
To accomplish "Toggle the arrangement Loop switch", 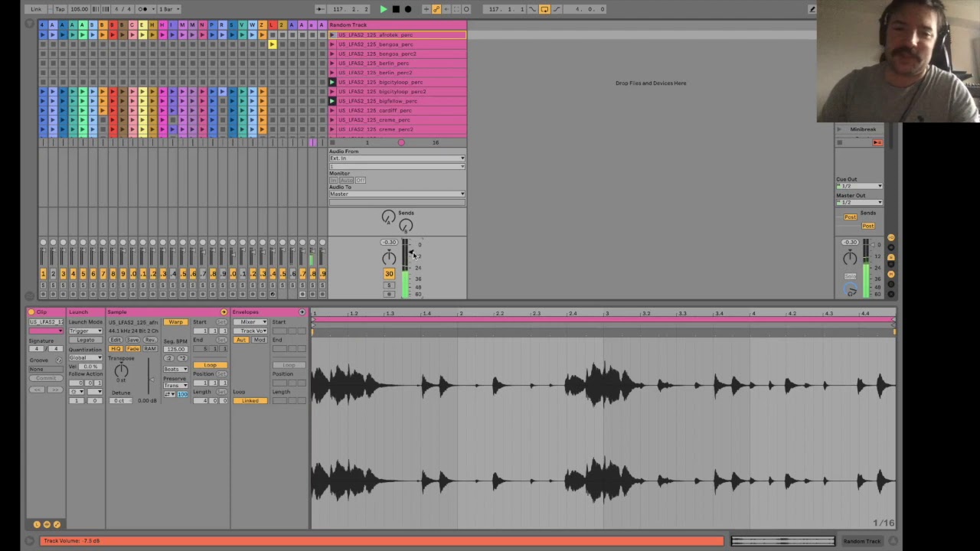I will pyautogui.click(x=544, y=9).
